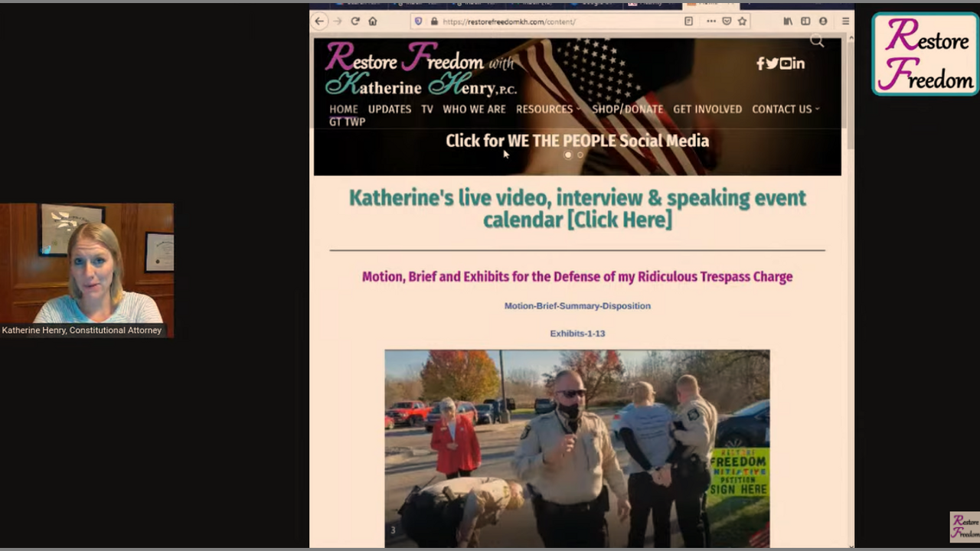Open the site's YouTube icon

coord(786,64)
